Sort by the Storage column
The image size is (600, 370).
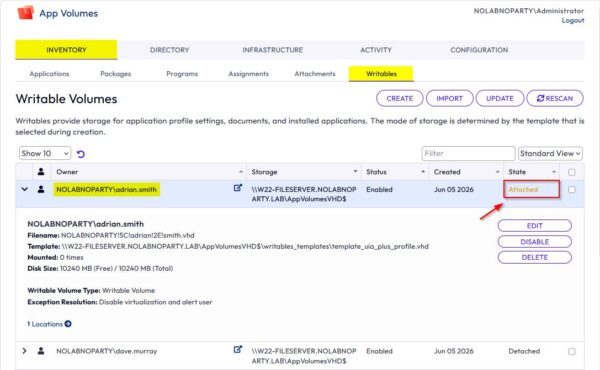304,172
